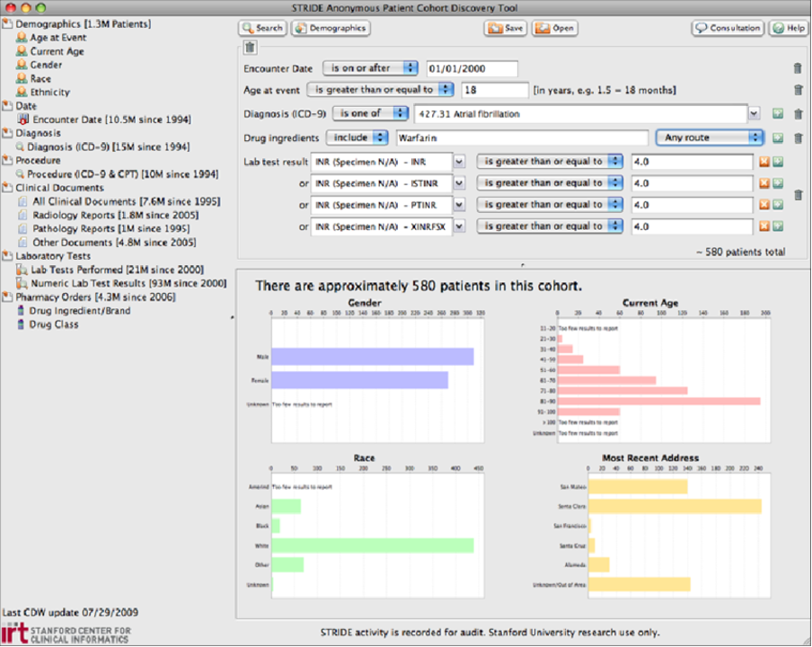The image size is (812, 647).
Task: Edit the Encounter Date value 01/01/2000
Action: coord(472,68)
